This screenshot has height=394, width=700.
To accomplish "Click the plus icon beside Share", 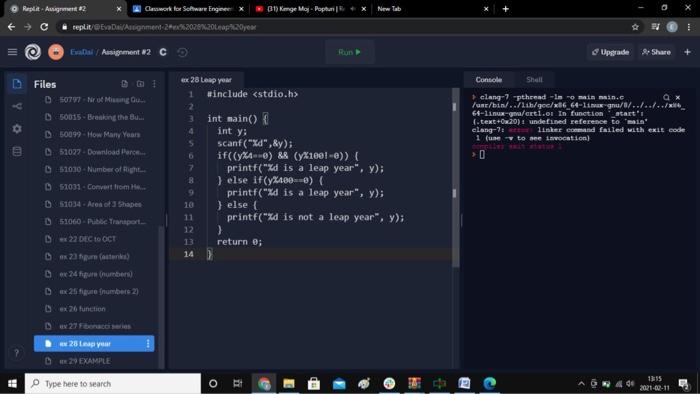I will (x=688, y=52).
